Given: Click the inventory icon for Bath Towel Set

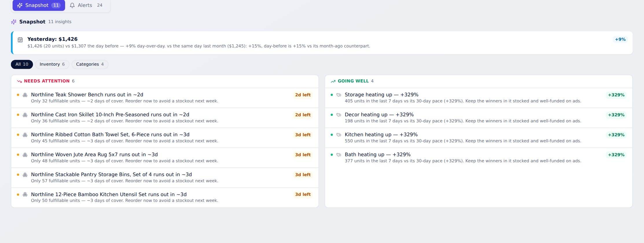Looking at the screenshot, I should [25, 135].
